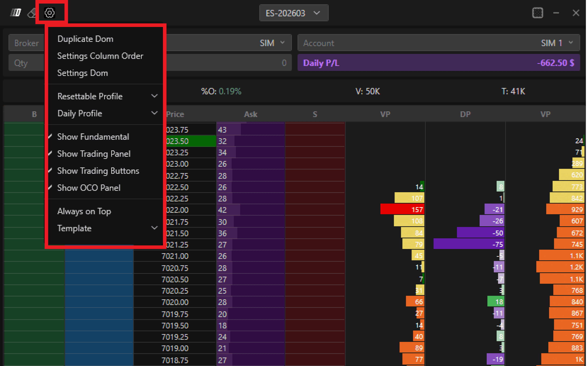The height and width of the screenshot is (366, 588).
Task: Close the DOM window
Action: point(576,13)
